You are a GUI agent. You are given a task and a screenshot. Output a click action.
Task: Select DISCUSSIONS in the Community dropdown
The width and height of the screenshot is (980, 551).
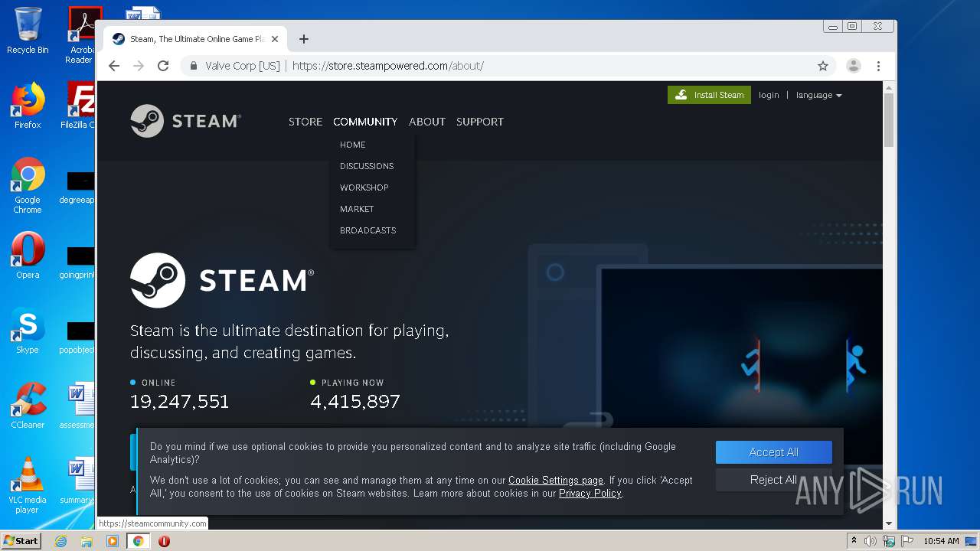(x=367, y=166)
